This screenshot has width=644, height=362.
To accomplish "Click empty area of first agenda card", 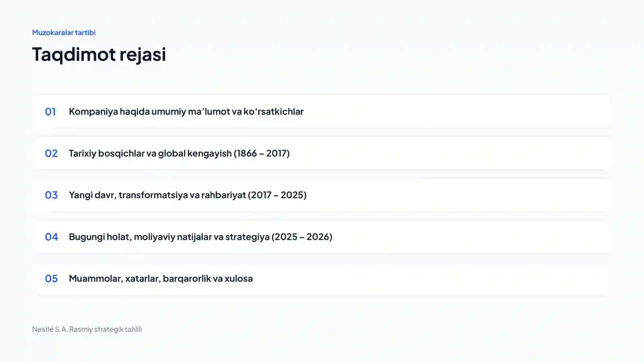I will 455,112.
